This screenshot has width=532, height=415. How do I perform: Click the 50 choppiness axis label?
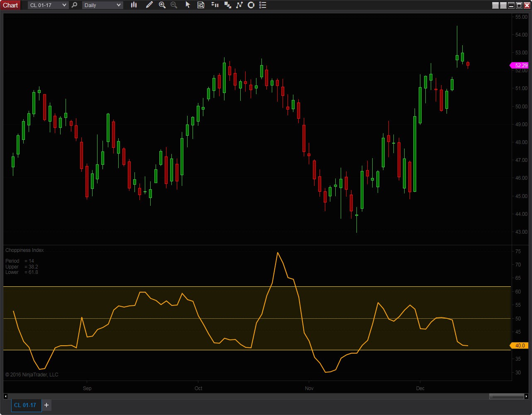pyautogui.click(x=518, y=318)
